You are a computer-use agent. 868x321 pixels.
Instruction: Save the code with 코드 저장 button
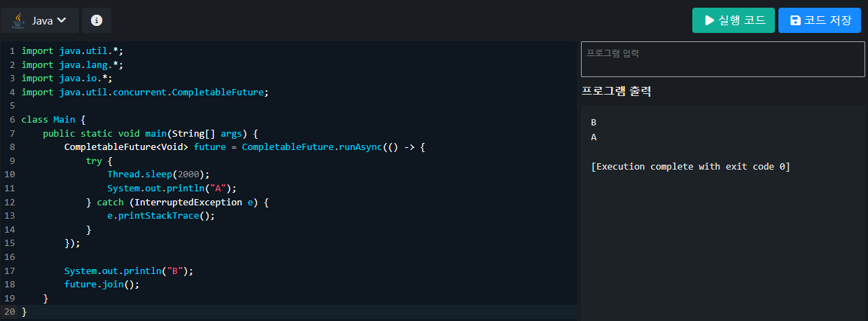820,20
